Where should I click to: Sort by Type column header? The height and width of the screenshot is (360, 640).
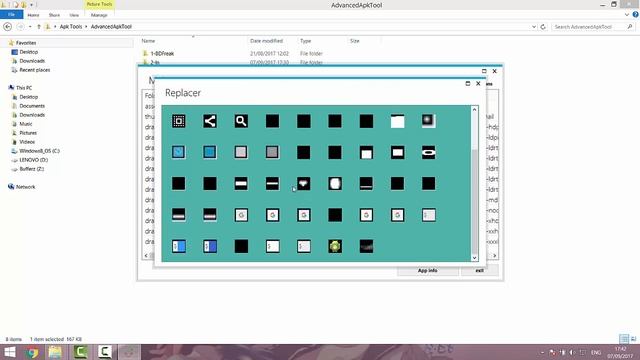(x=305, y=41)
